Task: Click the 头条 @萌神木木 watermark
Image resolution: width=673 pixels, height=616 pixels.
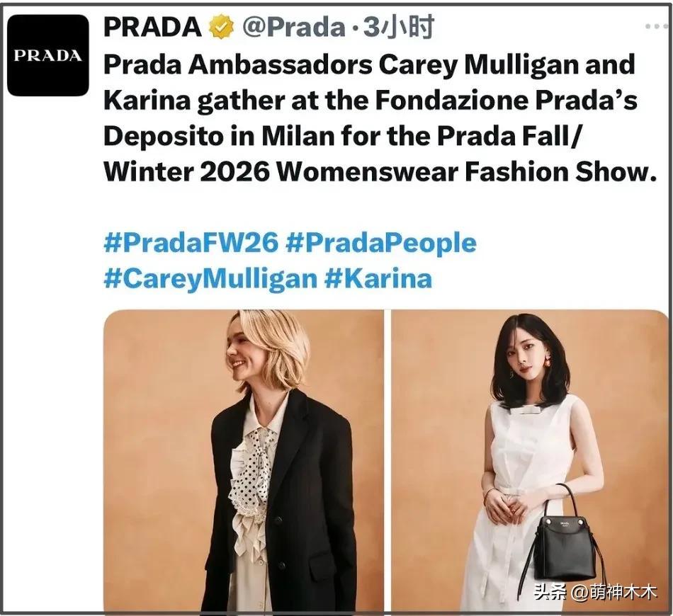Action: [x=595, y=593]
